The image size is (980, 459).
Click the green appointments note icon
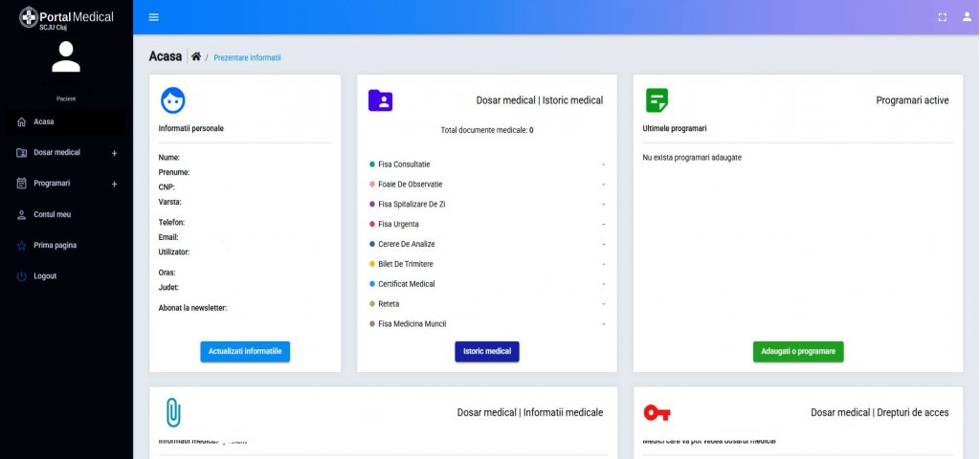657,100
